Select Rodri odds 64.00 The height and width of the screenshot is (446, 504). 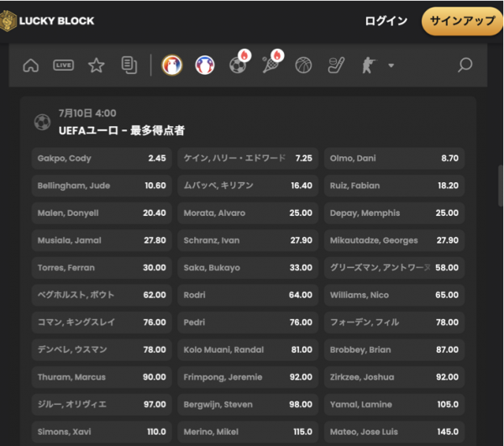coord(248,295)
